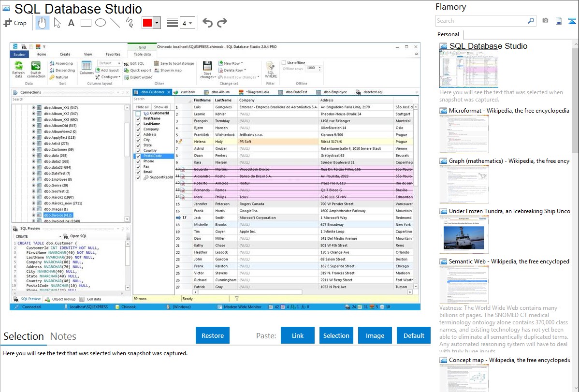Open the color picker dropdown arrow
The height and width of the screenshot is (392, 579).
tap(157, 23)
